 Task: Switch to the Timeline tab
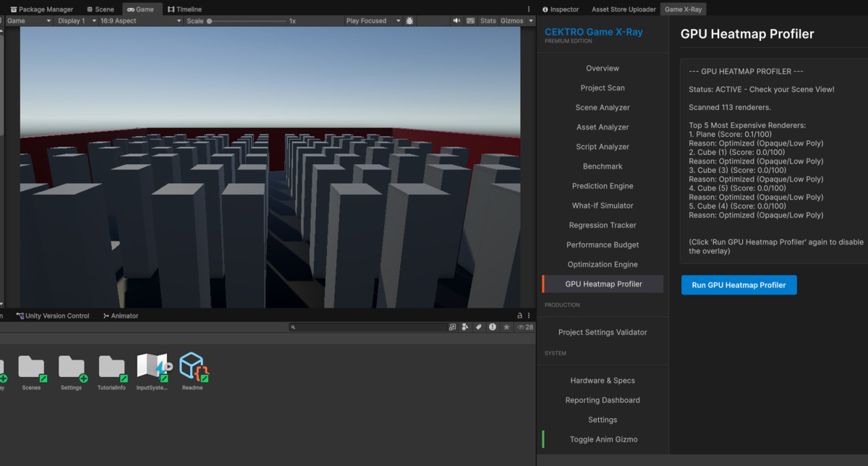pos(184,9)
